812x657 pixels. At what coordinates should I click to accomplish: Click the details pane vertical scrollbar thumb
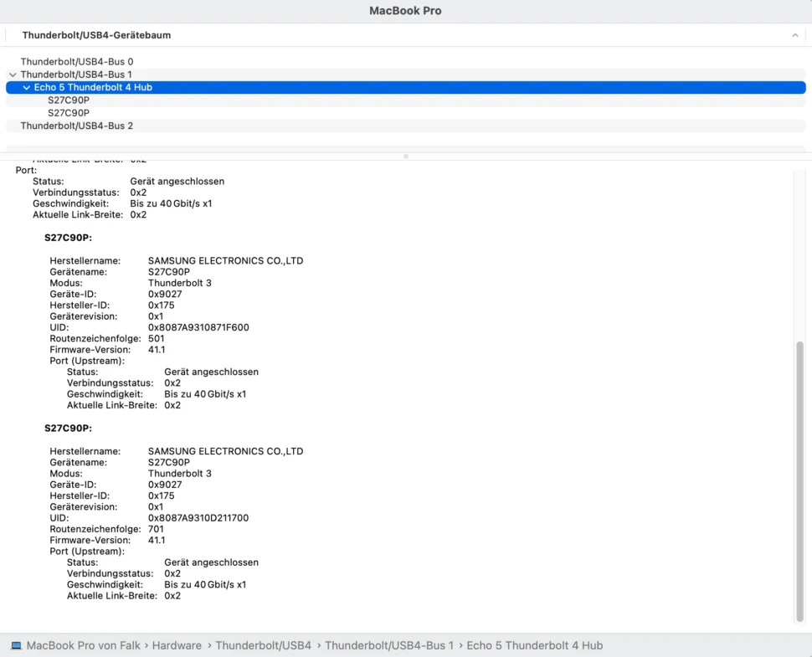pyautogui.click(x=799, y=481)
